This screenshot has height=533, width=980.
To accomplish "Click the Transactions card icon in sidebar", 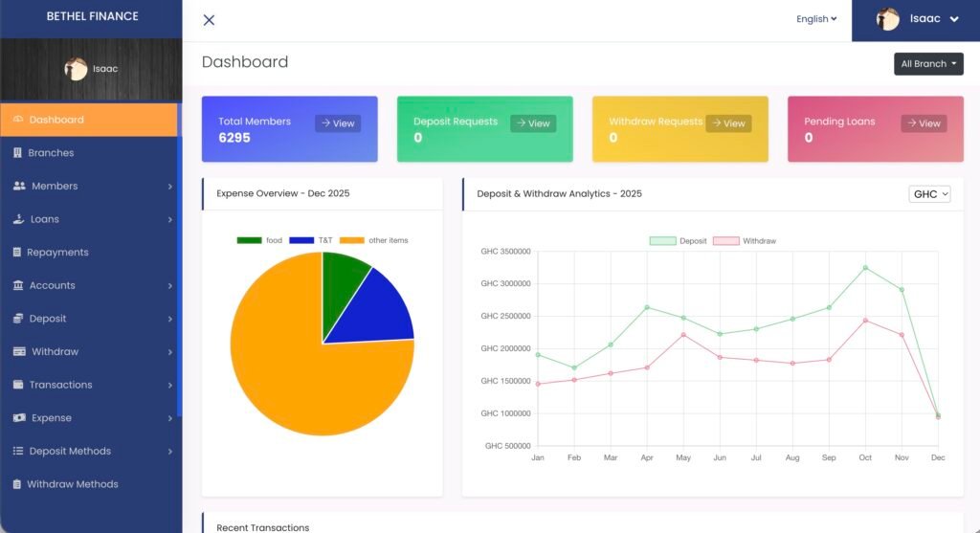I will [x=18, y=385].
